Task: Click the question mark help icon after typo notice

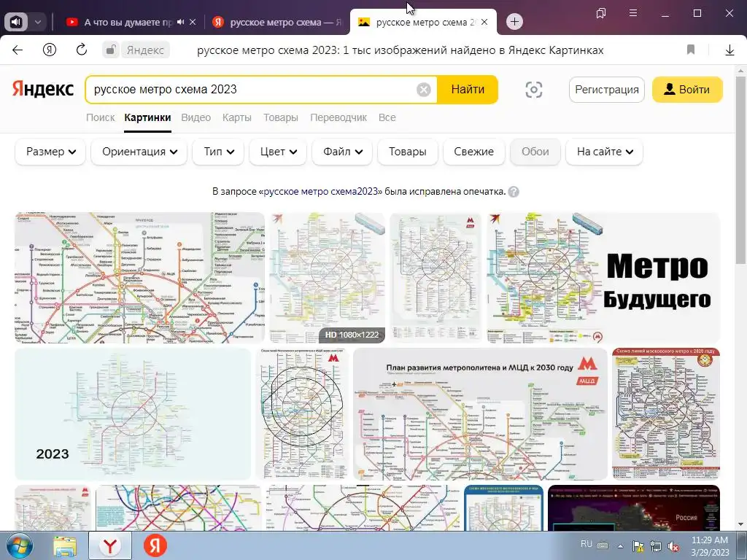Action: point(514,192)
